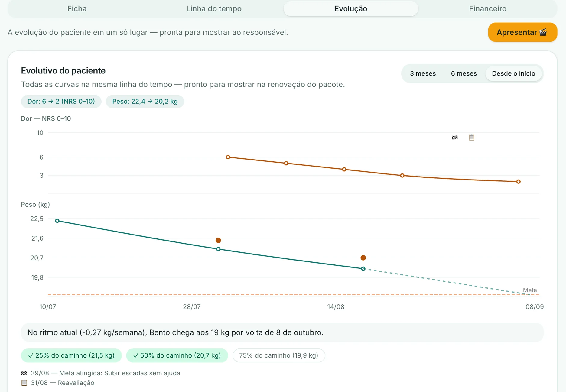This screenshot has height=392, width=566.
Task: Click the projection text about 8 de outubro
Action: click(175, 332)
